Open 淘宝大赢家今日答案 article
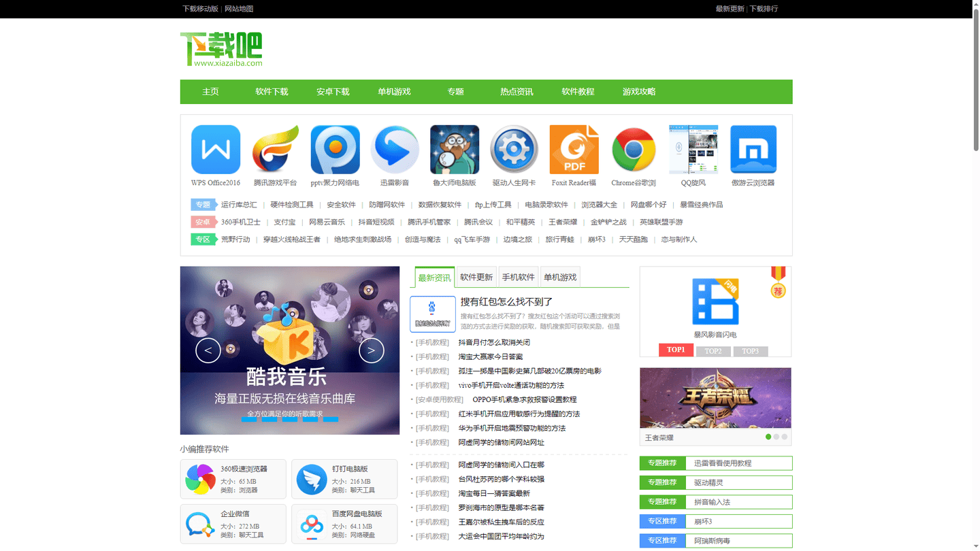980x551 pixels. [x=491, y=357]
